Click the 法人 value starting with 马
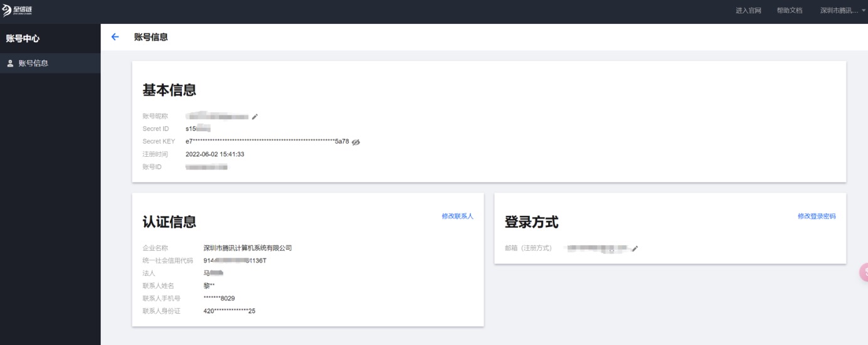 pyautogui.click(x=213, y=273)
